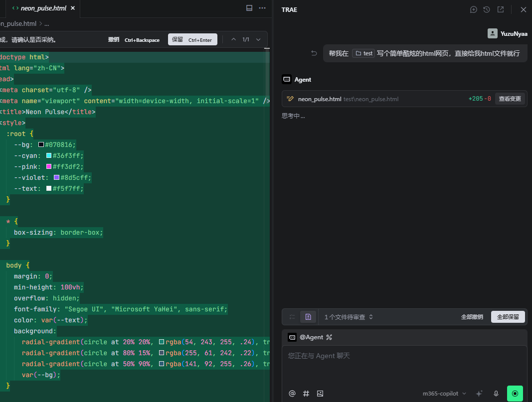Click the test folder chip in the message

363,53
